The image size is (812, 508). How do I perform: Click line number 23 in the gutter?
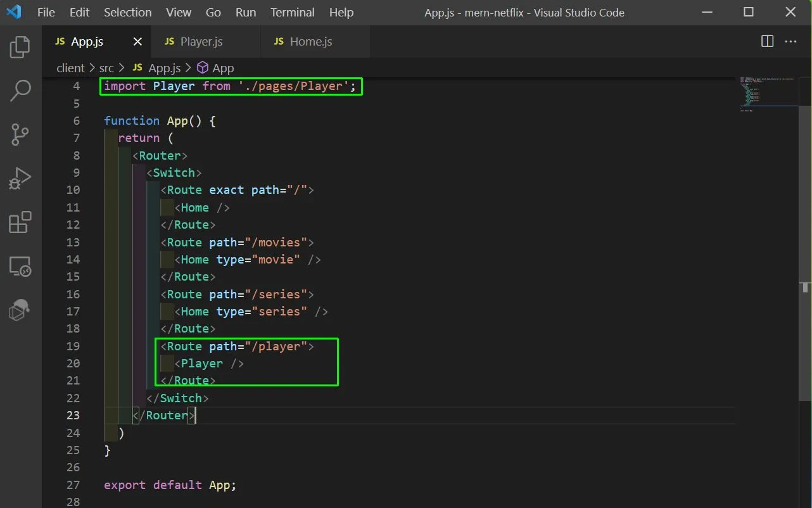[x=73, y=416]
